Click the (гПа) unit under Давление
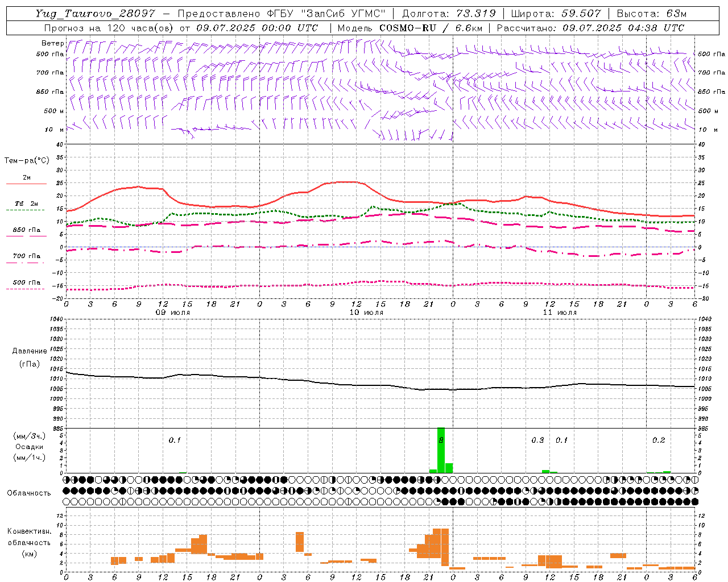728x582 pixels. (30, 364)
